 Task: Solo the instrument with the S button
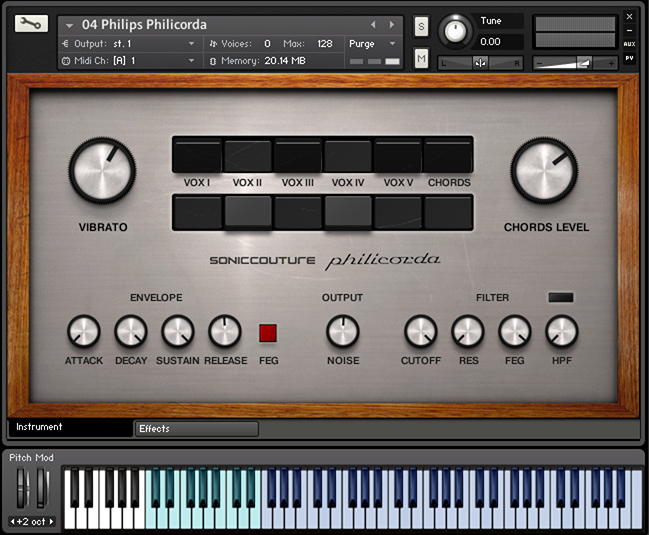click(421, 26)
